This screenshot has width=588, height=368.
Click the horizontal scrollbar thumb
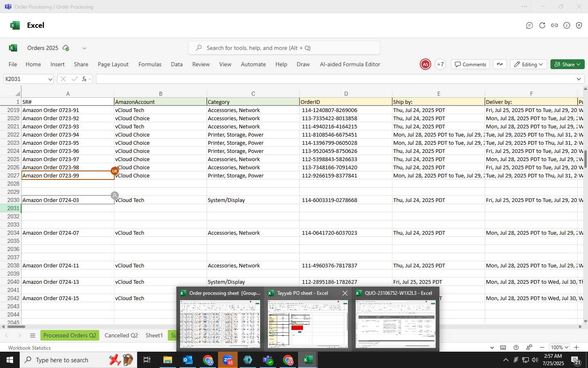[x=16, y=326]
